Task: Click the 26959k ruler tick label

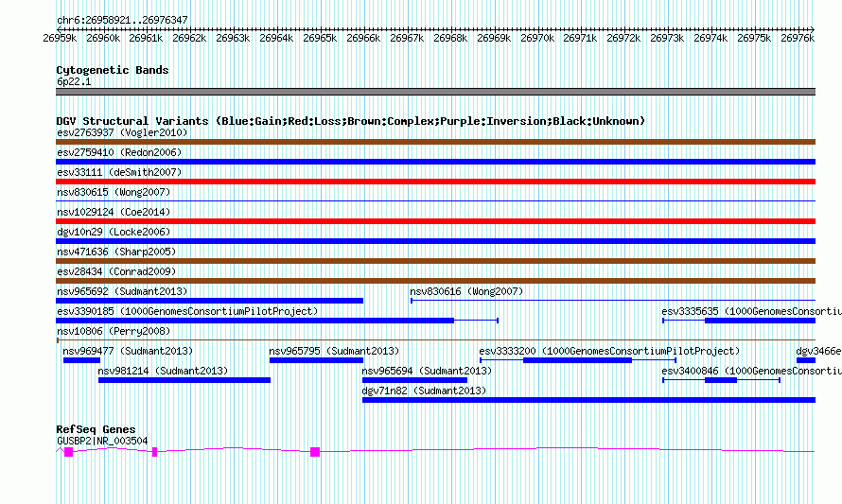Action: 60,38
